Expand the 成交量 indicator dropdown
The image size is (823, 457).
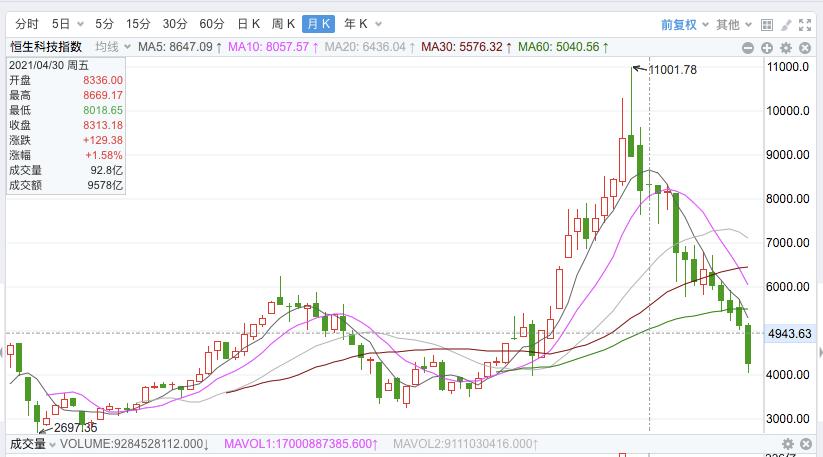32,444
